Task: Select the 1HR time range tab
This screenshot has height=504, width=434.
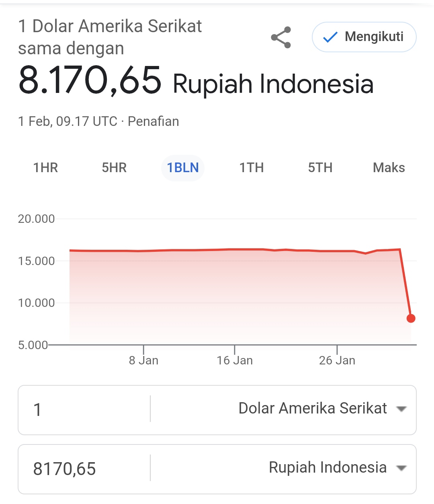Action: click(45, 167)
